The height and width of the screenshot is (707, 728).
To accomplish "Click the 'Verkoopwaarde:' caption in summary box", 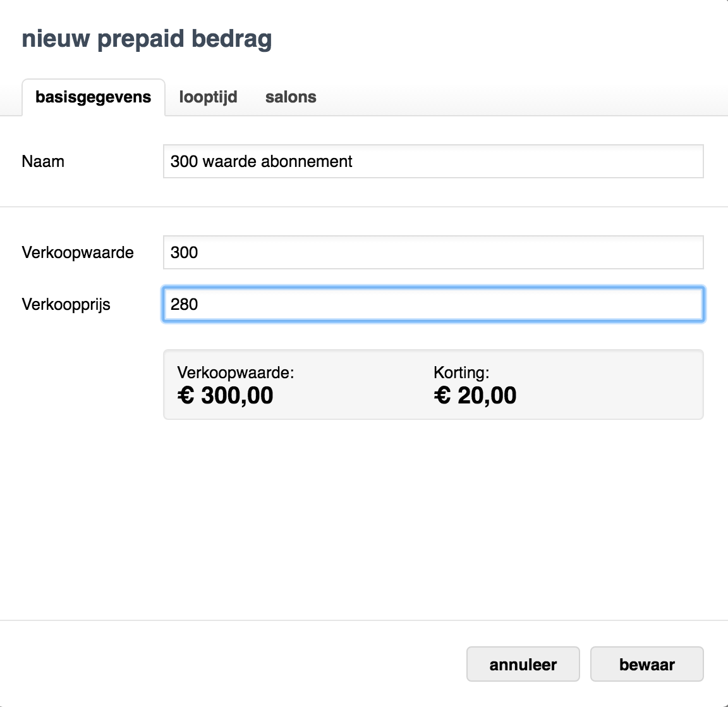I will (x=236, y=372).
